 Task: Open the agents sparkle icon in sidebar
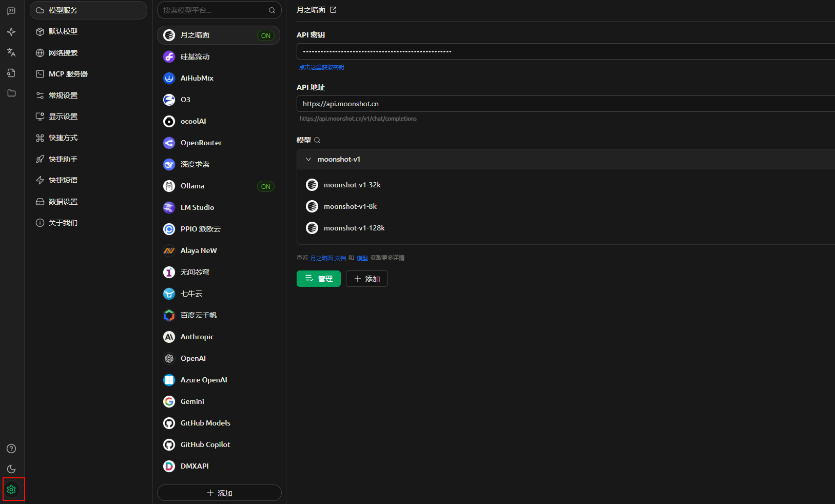click(x=11, y=32)
